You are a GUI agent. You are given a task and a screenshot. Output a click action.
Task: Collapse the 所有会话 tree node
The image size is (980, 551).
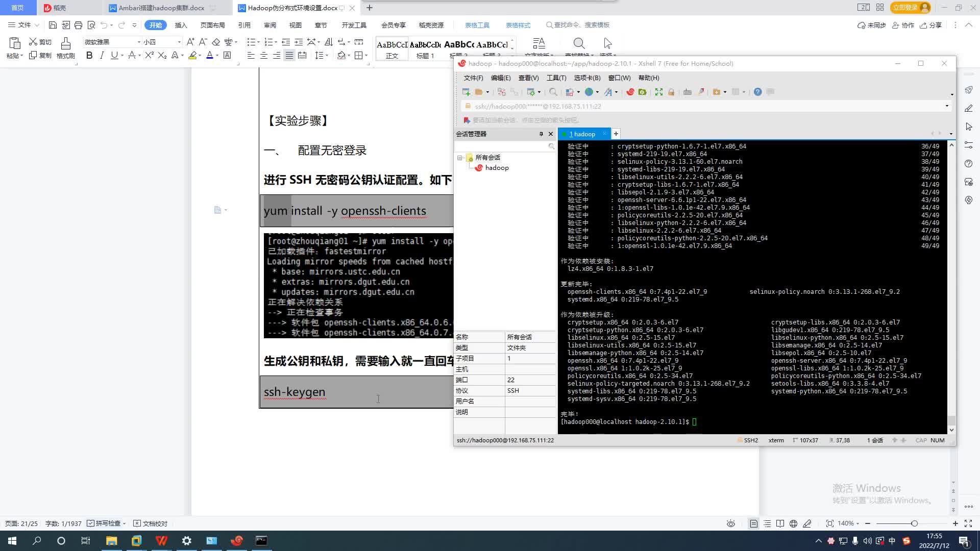[x=459, y=158]
